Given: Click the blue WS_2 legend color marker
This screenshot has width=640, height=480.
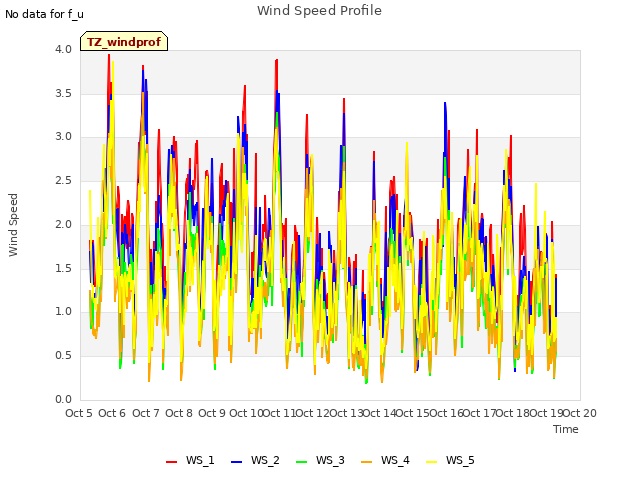Looking at the screenshot, I should pos(236,462).
